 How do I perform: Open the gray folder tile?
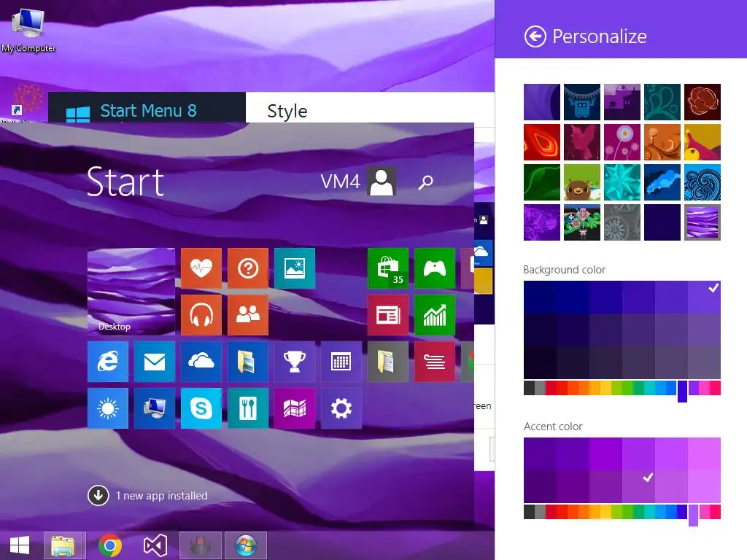(388, 362)
